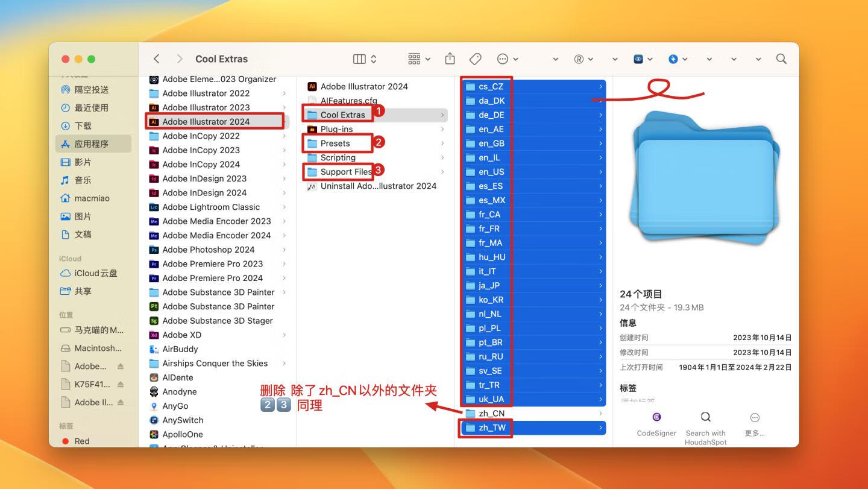Go forward using the toolbar forward chevron
Viewport: 868px width, 489px height.
tap(179, 58)
